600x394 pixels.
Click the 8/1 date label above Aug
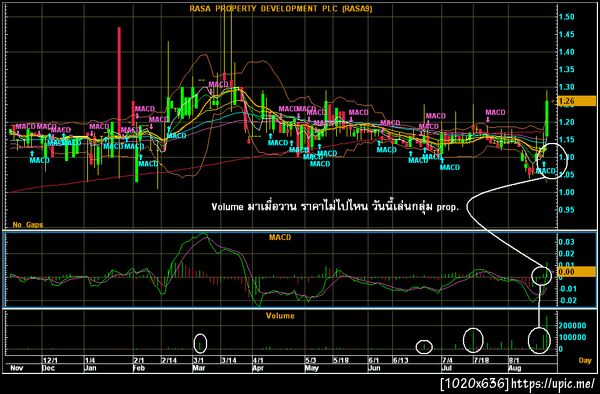point(514,360)
